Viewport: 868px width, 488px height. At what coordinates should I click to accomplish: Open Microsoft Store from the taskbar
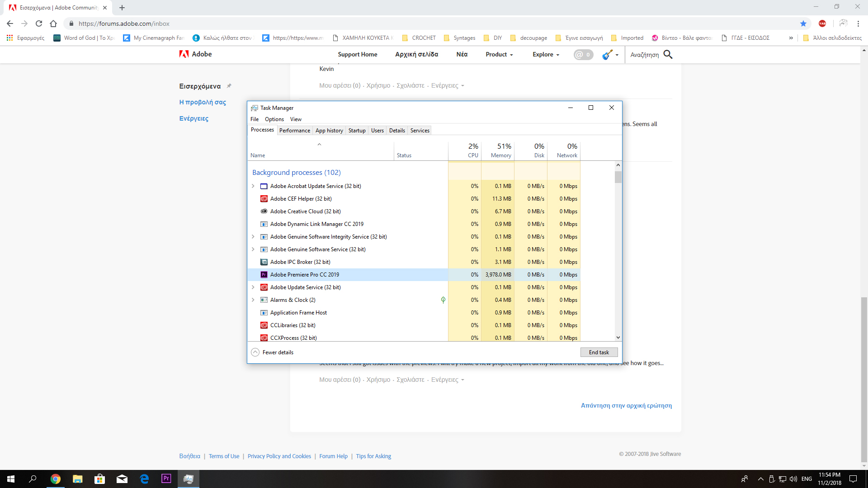pyautogui.click(x=100, y=479)
